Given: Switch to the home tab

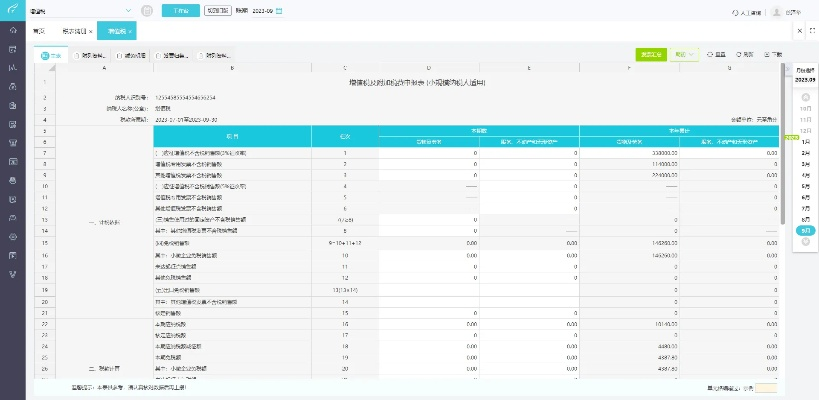Looking at the screenshot, I should click(39, 31).
